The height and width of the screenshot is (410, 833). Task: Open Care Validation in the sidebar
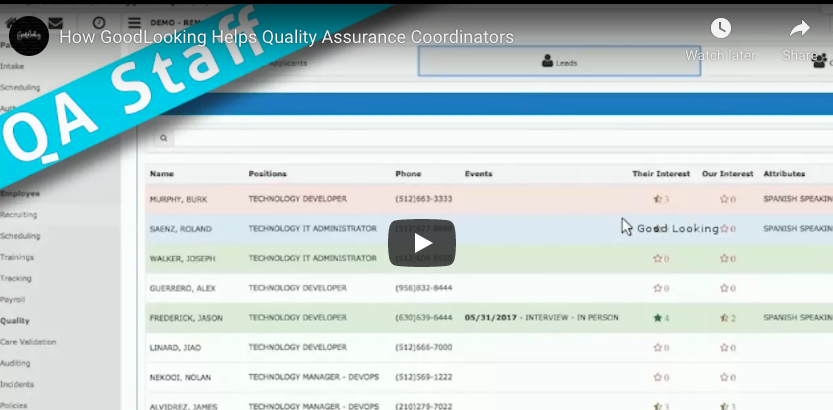click(28, 342)
